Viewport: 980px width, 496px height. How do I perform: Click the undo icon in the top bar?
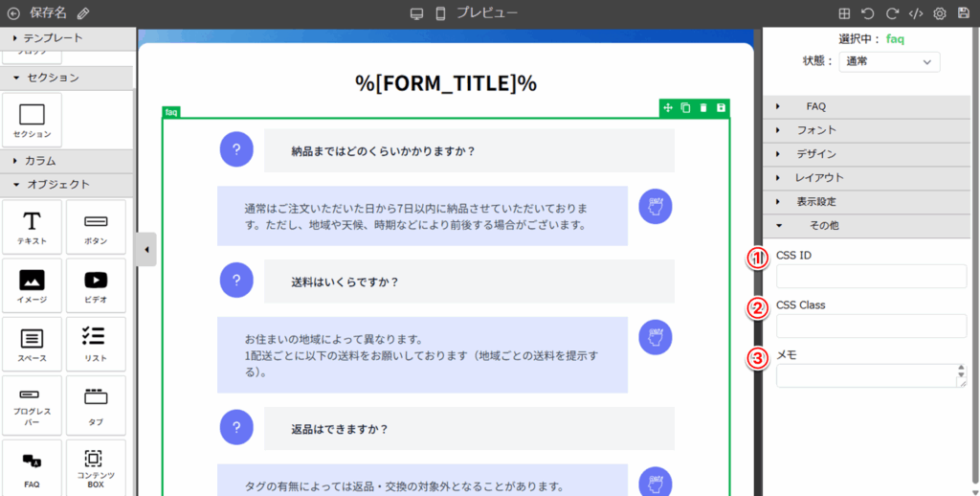coord(868,13)
